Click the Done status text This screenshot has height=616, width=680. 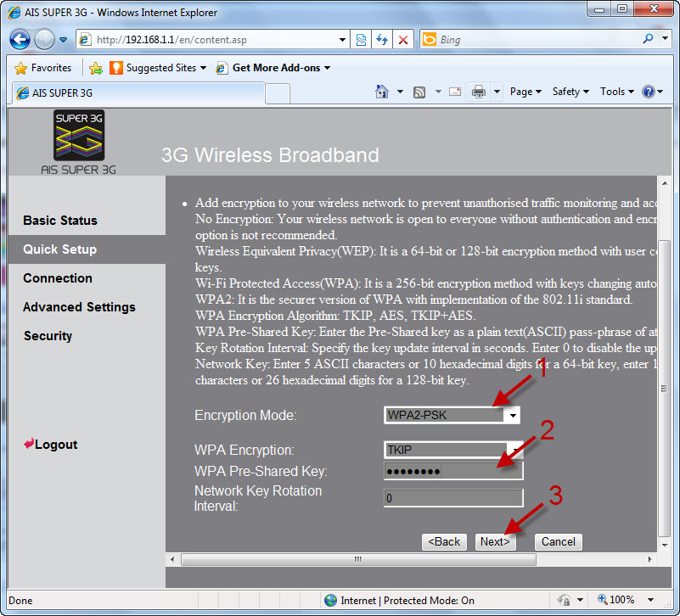pyautogui.click(x=20, y=601)
